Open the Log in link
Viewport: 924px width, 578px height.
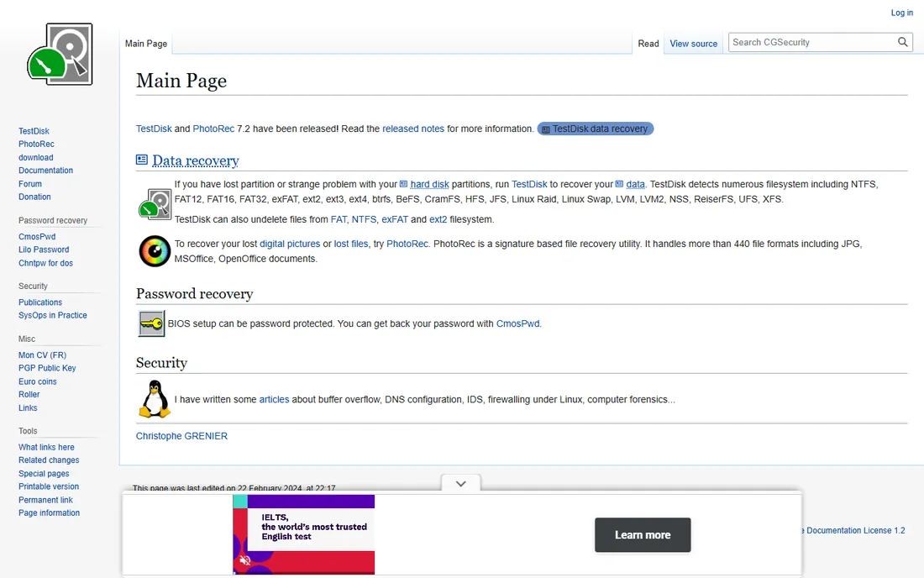(x=901, y=13)
